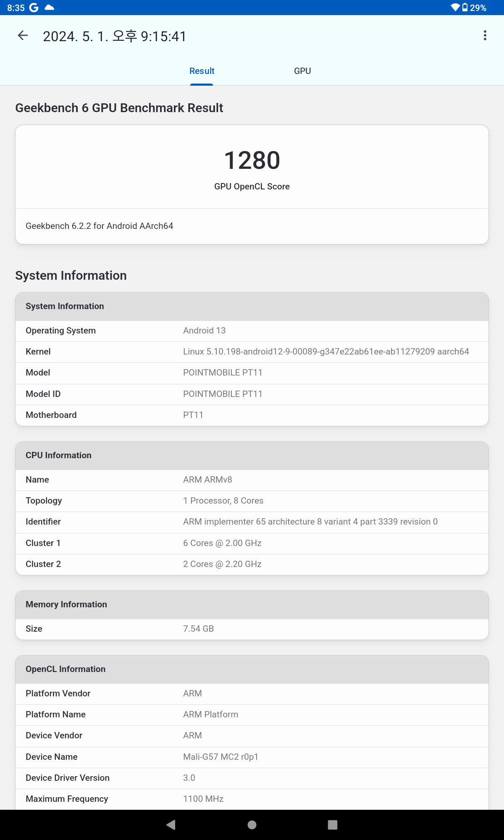Click the Model value POINTMOBILE PT11
This screenshot has width=504, height=840.
(223, 373)
